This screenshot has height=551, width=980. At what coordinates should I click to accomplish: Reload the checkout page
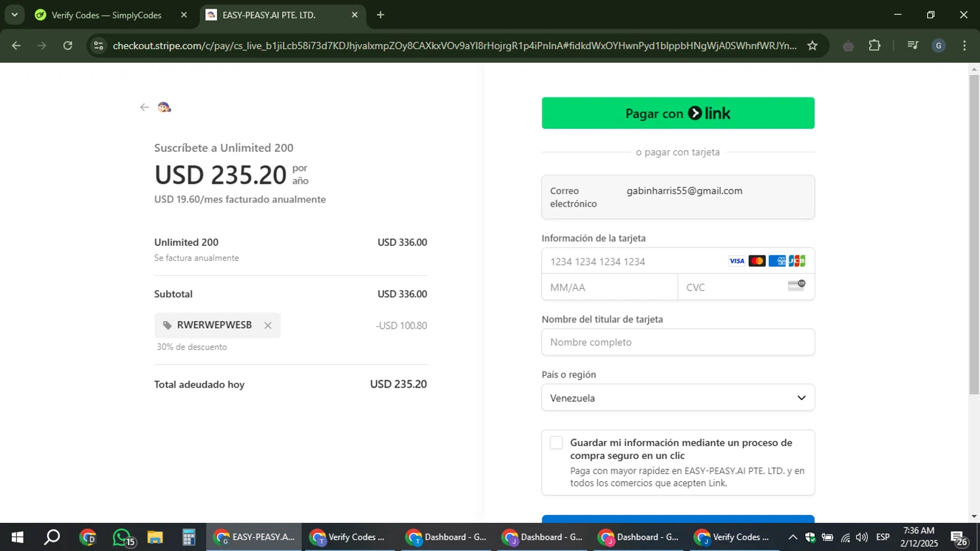pos(68,46)
